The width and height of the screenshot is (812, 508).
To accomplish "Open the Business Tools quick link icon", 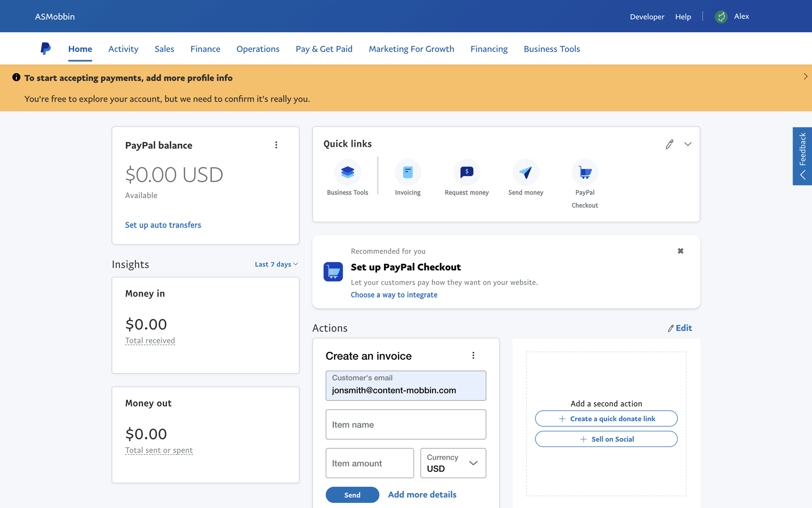I will (347, 172).
